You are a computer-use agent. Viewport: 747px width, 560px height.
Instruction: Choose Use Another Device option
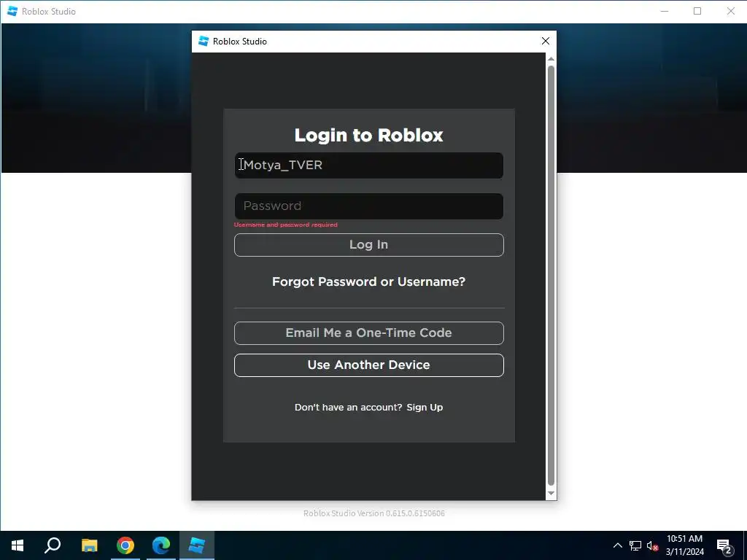tap(368, 365)
